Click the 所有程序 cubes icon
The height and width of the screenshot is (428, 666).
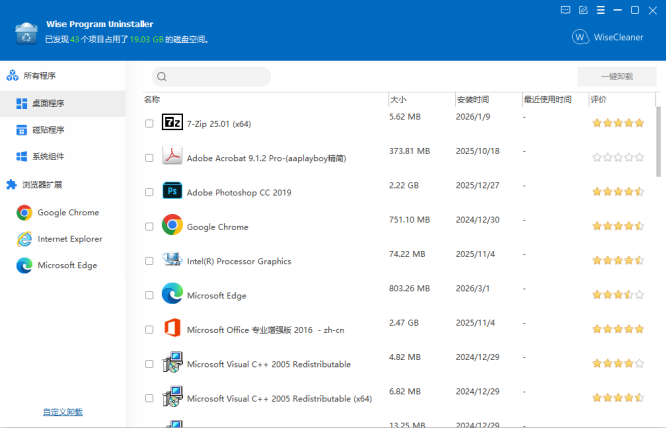click(12, 76)
